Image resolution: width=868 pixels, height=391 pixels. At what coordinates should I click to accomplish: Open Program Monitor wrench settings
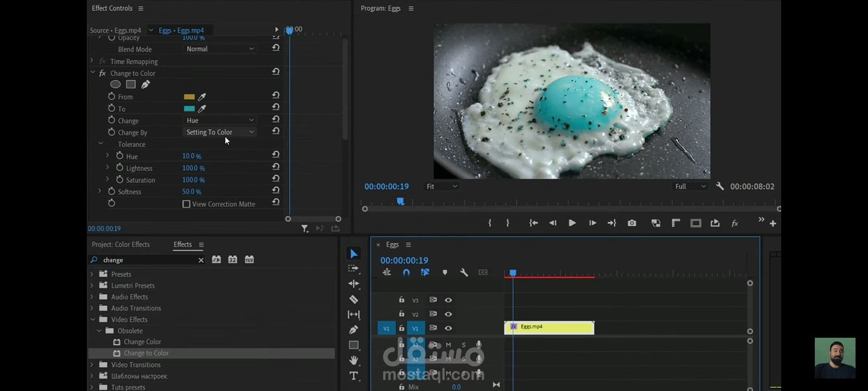click(720, 186)
